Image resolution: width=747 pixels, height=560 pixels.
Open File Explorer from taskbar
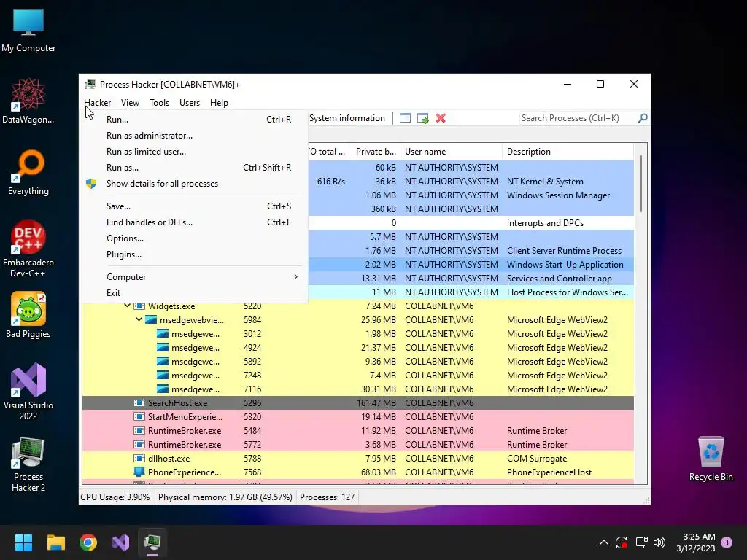[55, 542]
